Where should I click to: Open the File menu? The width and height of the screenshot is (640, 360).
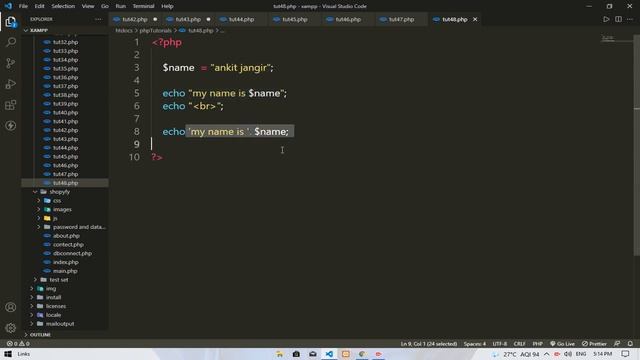click(23, 6)
